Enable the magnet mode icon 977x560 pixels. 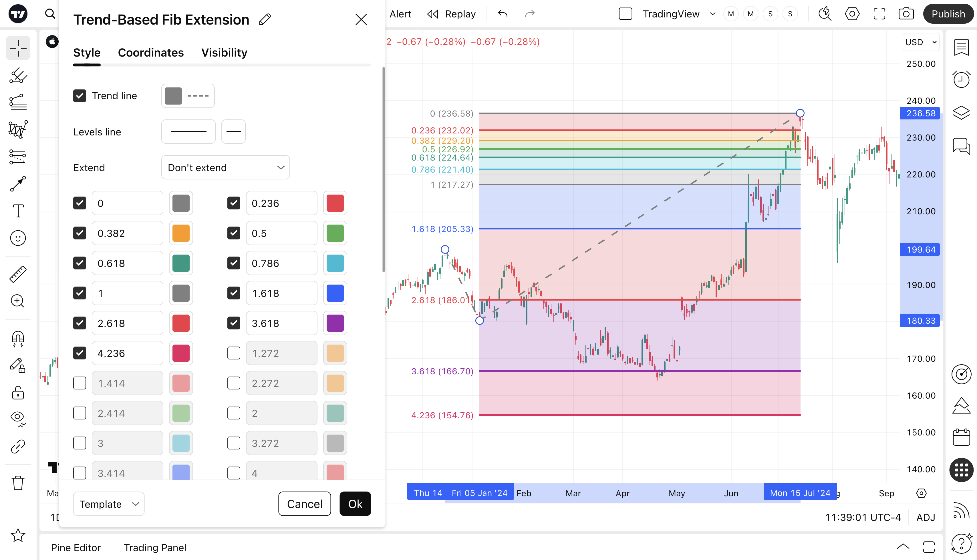(x=18, y=339)
